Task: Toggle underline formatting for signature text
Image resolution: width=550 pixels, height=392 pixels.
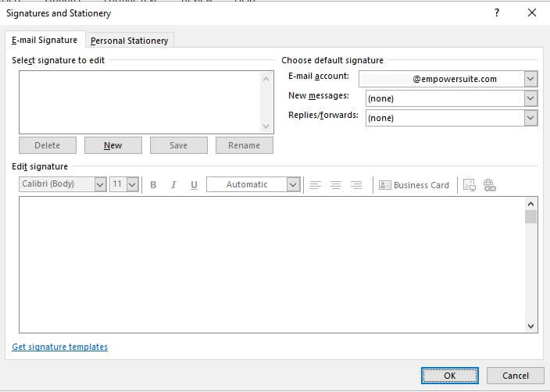Action: (x=194, y=185)
